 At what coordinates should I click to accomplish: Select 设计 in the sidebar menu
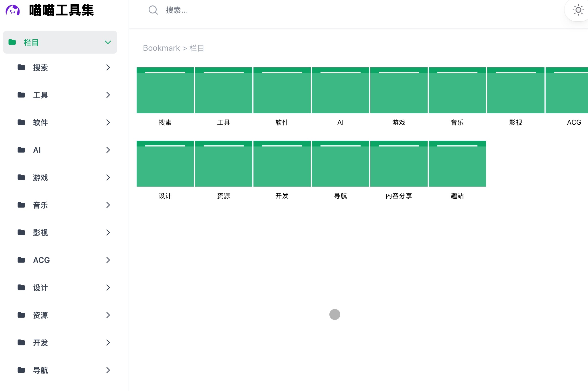click(x=40, y=288)
